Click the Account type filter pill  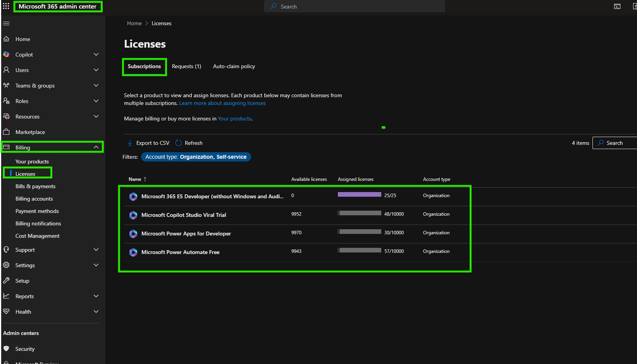point(196,157)
